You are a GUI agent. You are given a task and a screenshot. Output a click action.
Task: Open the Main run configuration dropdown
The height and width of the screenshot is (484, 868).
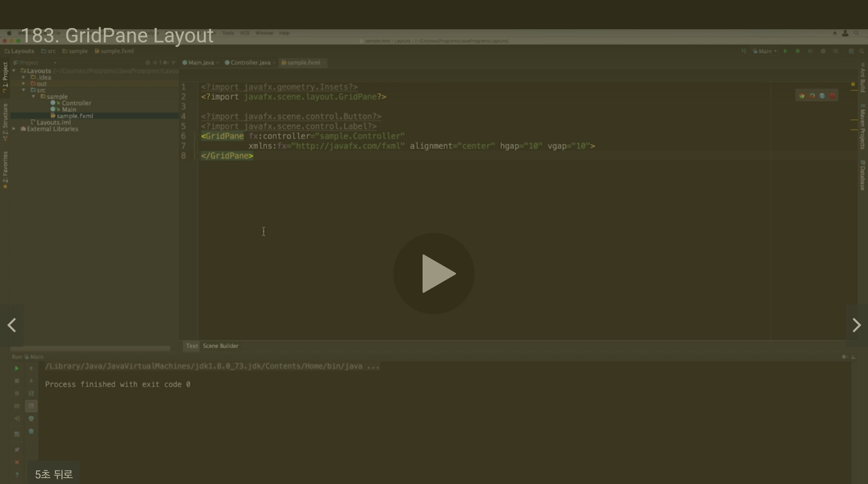click(x=765, y=51)
